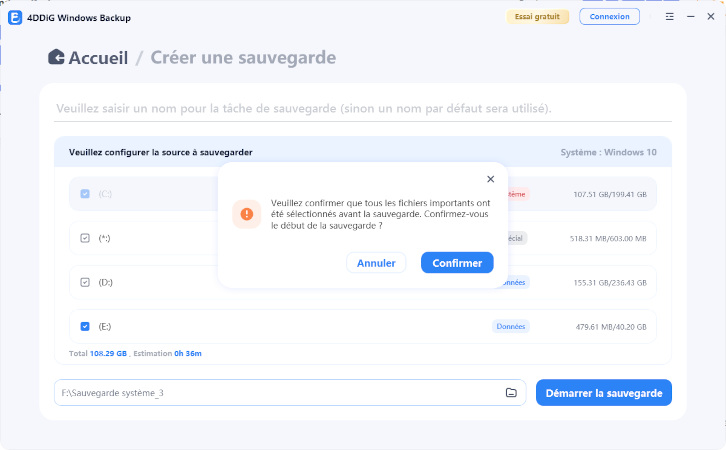Close the confirmation dialog with X
726x450 pixels.
pyautogui.click(x=490, y=179)
